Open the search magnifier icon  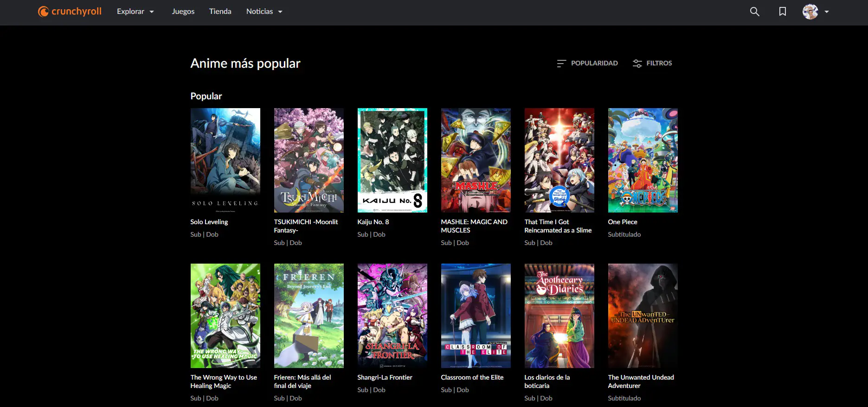pos(755,12)
